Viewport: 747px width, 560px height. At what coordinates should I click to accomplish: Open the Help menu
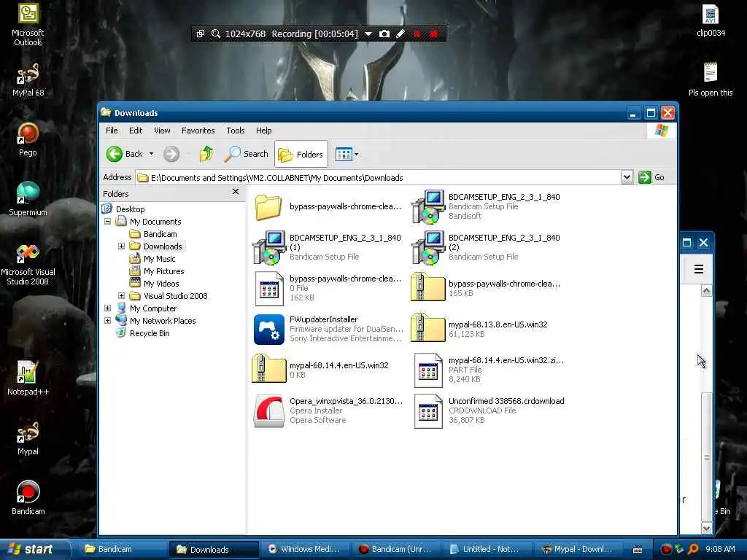point(263,131)
